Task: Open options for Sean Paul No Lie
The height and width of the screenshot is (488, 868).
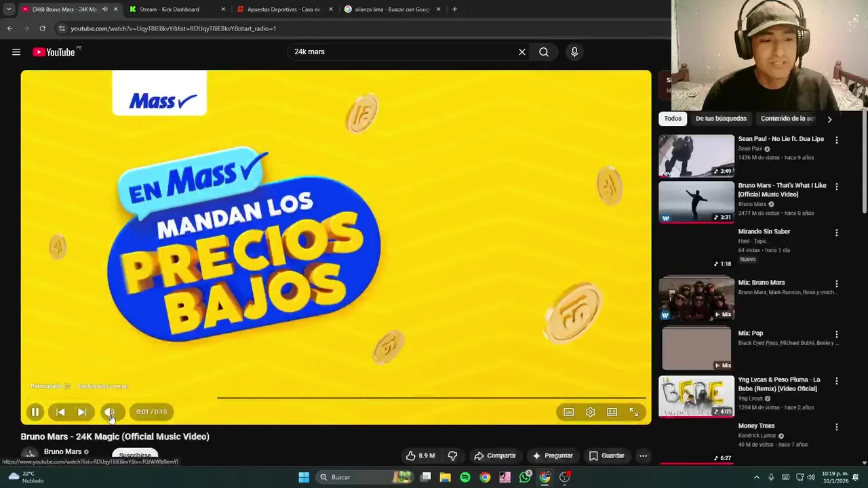Action: point(837,140)
